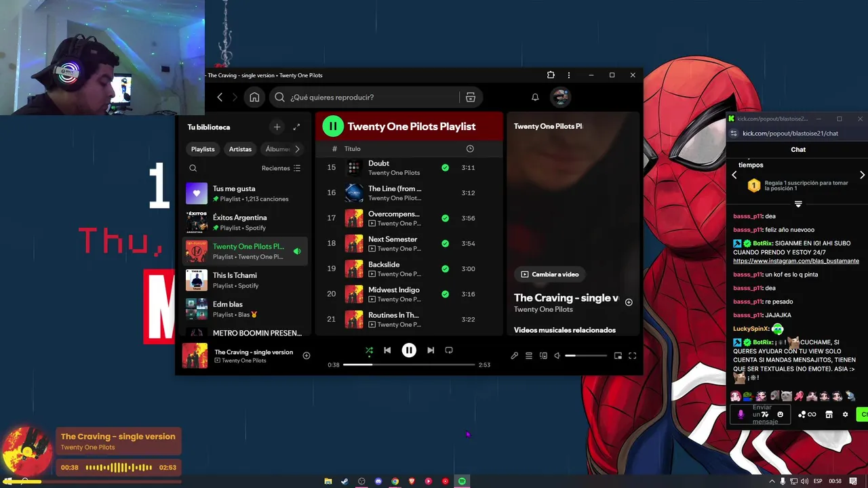Open the mini player
Screen dimensions: 868x488
(618, 356)
